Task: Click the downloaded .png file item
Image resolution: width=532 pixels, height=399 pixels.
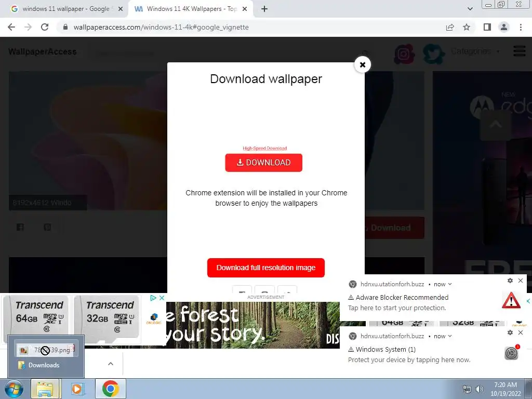Action: [x=46, y=350]
